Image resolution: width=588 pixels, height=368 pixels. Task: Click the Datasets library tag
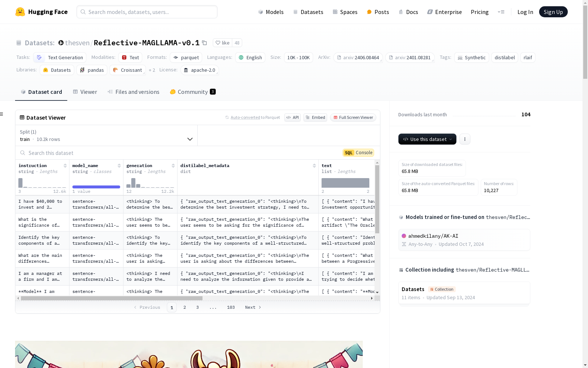(57, 70)
